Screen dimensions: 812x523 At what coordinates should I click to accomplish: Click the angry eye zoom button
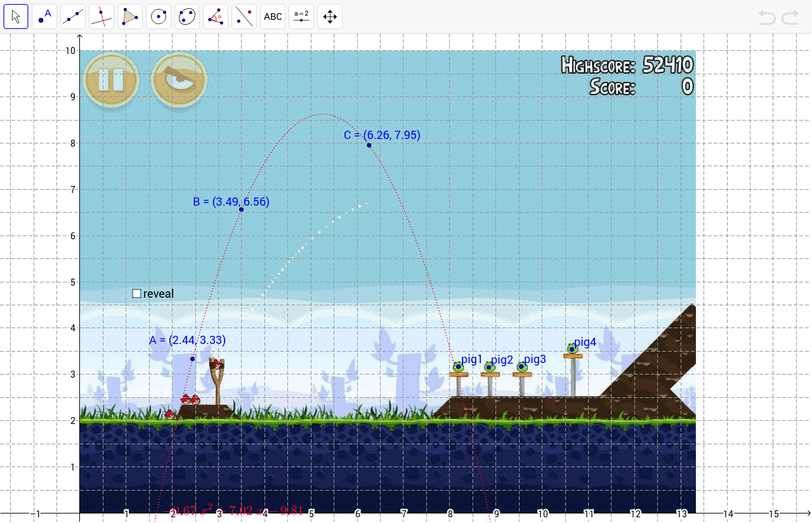tap(180, 81)
